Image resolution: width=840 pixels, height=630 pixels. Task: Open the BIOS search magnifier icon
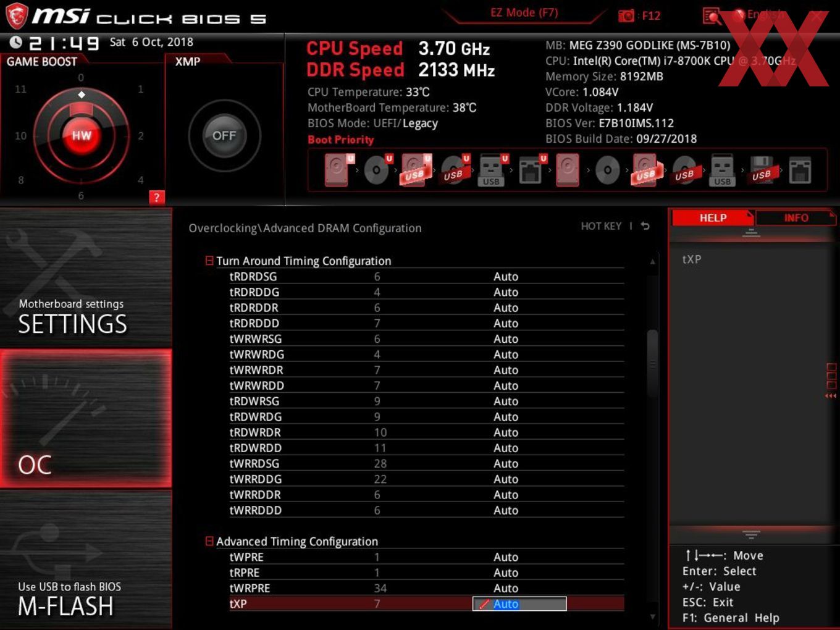pyautogui.click(x=712, y=15)
